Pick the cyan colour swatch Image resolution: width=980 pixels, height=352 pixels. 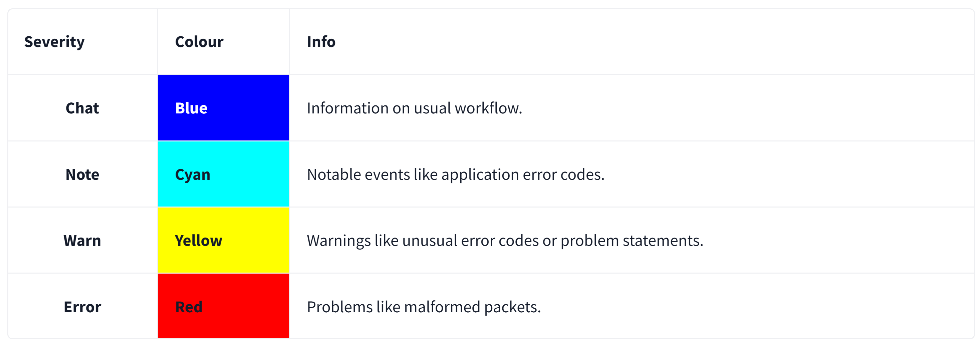coord(224,174)
